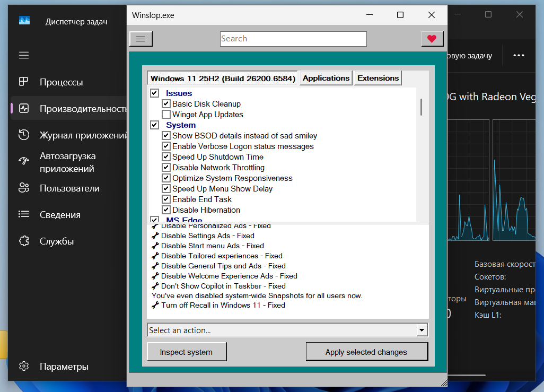This screenshot has height=392, width=544.
Task: Click wrench icon beside Disable General Tips
Action: [155, 266]
